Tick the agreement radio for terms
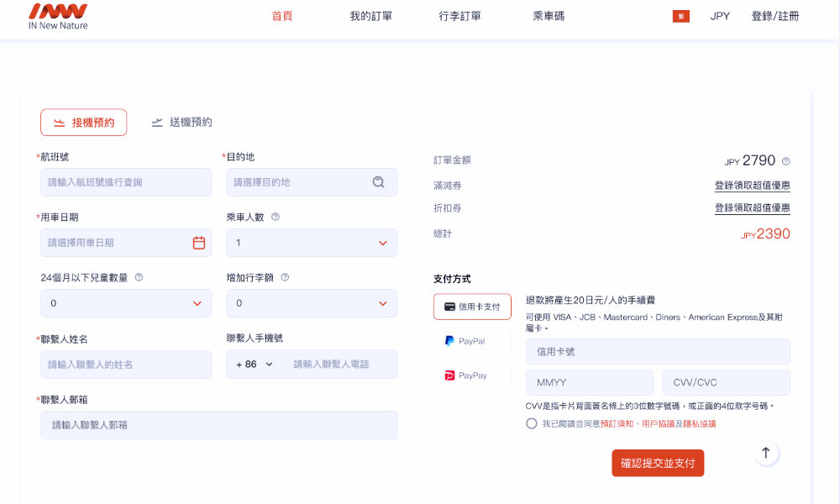Image resolution: width=840 pixels, height=504 pixels. [532, 423]
